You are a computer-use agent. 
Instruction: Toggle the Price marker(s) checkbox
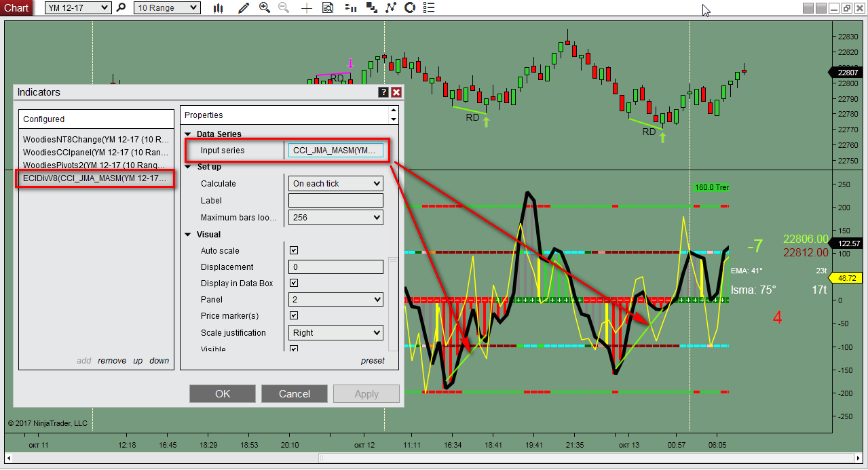(294, 315)
